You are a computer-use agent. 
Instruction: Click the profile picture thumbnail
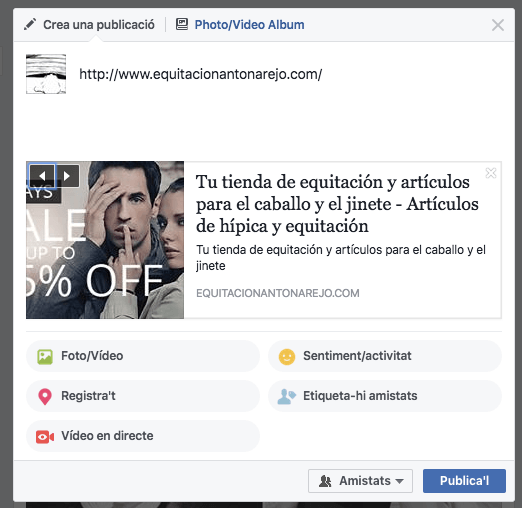pos(46,74)
